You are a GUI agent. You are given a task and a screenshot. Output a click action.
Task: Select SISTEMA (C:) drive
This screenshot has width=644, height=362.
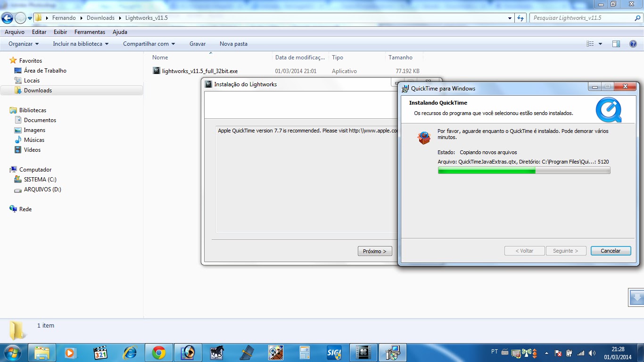pos(40,180)
